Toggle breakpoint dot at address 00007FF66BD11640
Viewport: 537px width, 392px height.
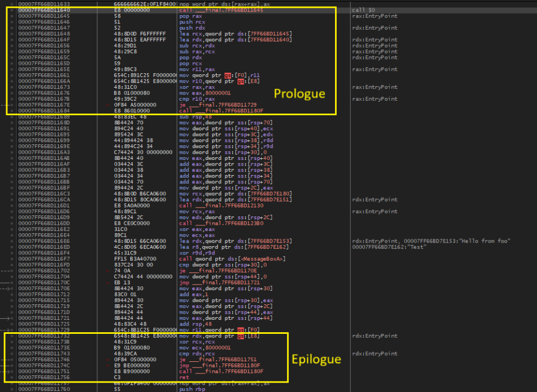11,10
